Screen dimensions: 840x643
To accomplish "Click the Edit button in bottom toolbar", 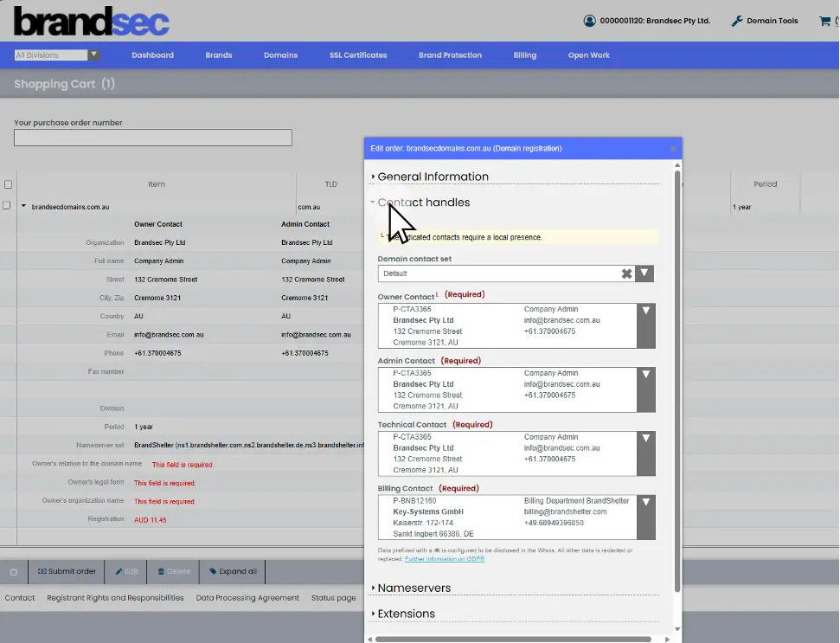I will pyautogui.click(x=127, y=572).
